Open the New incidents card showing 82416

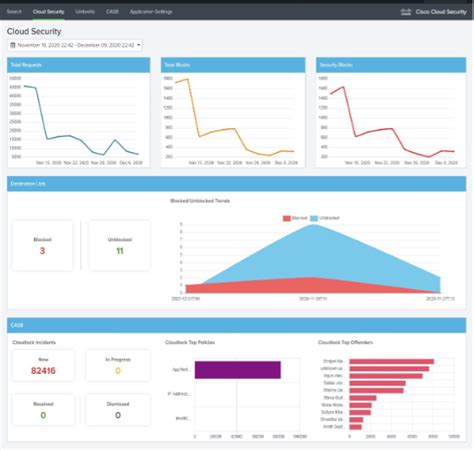tap(43, 366)
